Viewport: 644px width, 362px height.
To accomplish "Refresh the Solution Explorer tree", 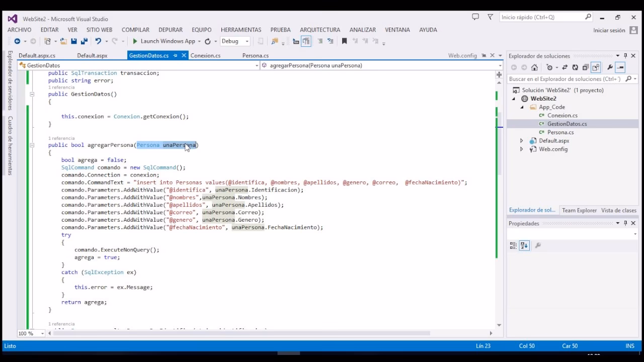I will [575, 67].
